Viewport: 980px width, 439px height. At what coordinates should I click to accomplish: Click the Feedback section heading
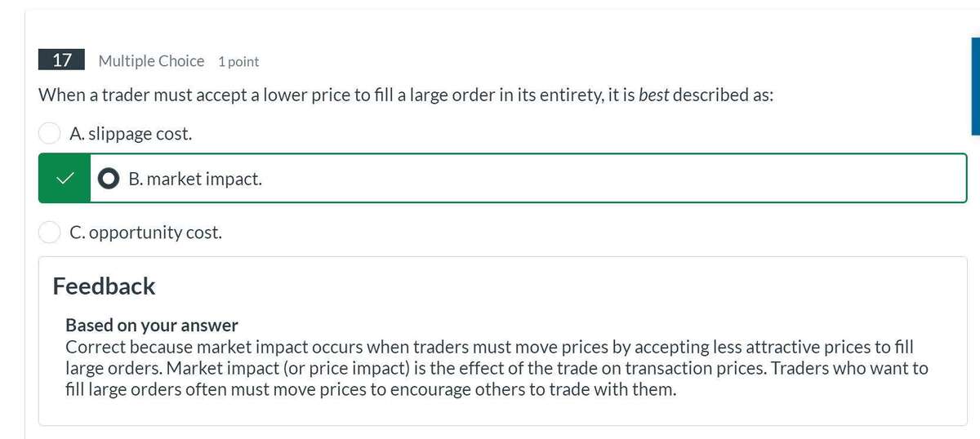point(104,286)
